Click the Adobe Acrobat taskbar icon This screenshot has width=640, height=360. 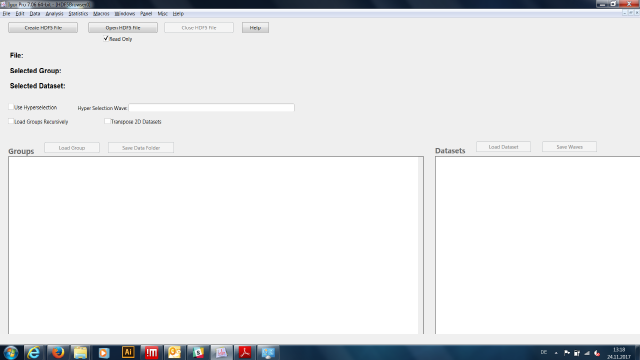point(245,352)
